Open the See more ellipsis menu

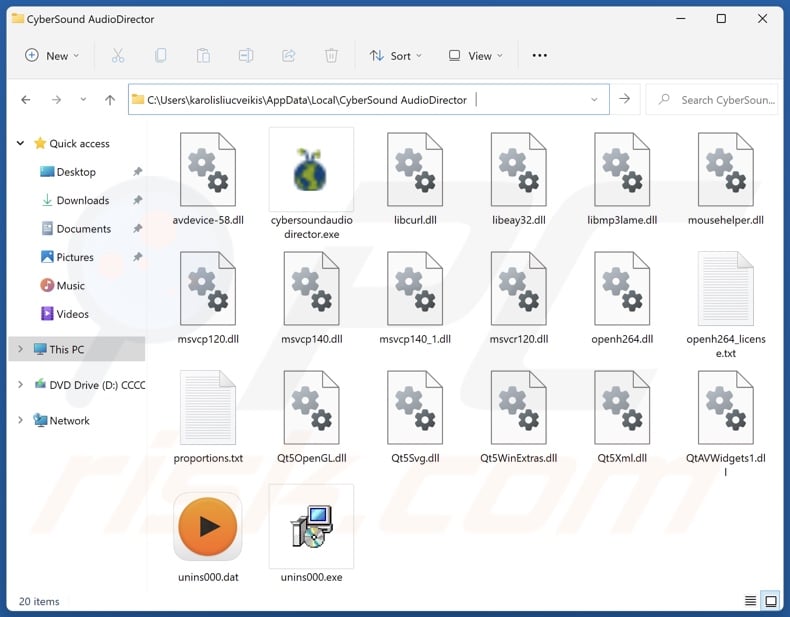coord(540,55)
